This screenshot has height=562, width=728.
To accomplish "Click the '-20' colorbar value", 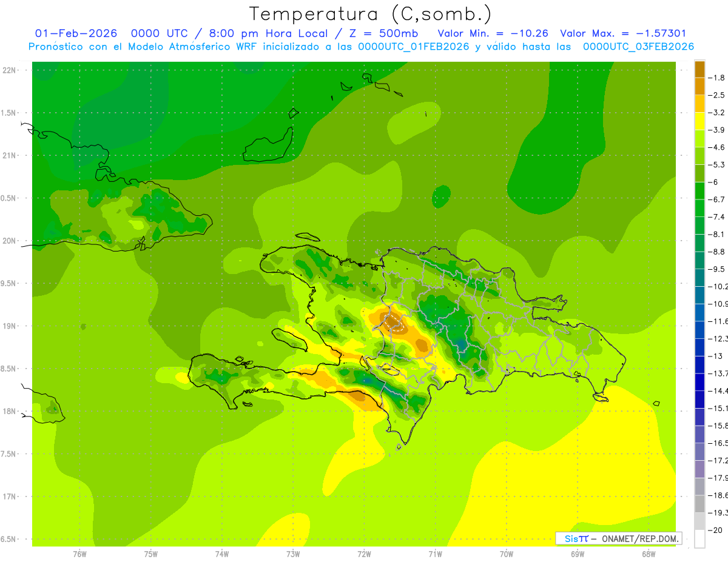I will pos(716,530).
